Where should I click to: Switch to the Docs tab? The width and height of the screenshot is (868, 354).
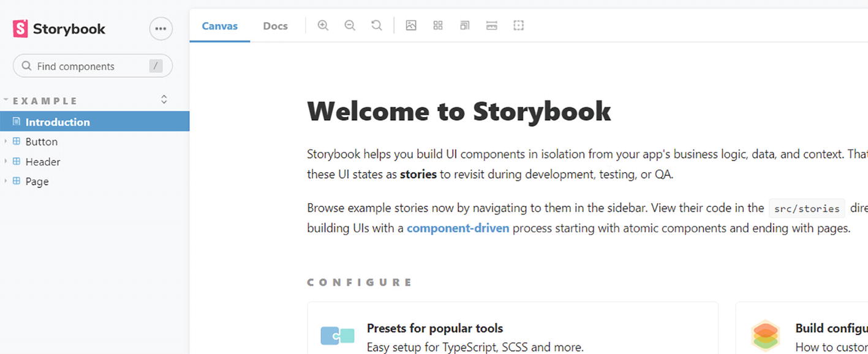coord(275,26)
